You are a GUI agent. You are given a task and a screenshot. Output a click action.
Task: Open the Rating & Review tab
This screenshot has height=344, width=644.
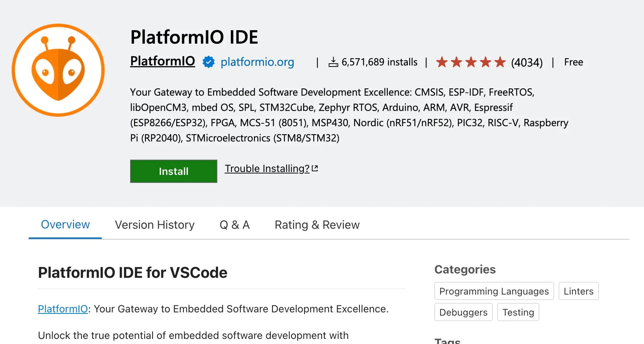(x=317, y=225)
